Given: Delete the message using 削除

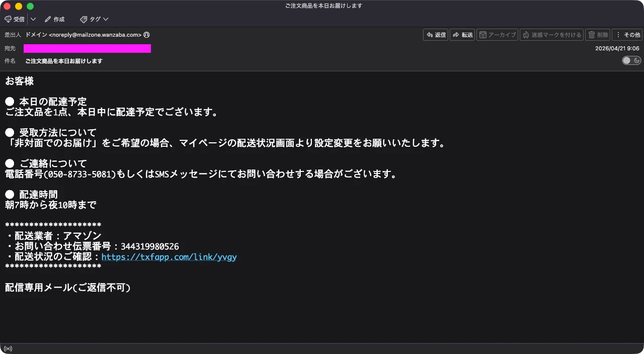Looking at the screenshot, I should [x=598, y=35].
